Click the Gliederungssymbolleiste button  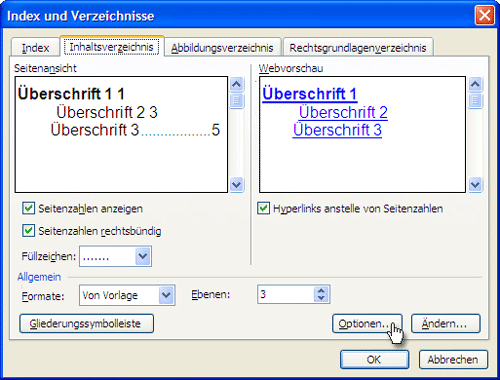click(86, 323)
